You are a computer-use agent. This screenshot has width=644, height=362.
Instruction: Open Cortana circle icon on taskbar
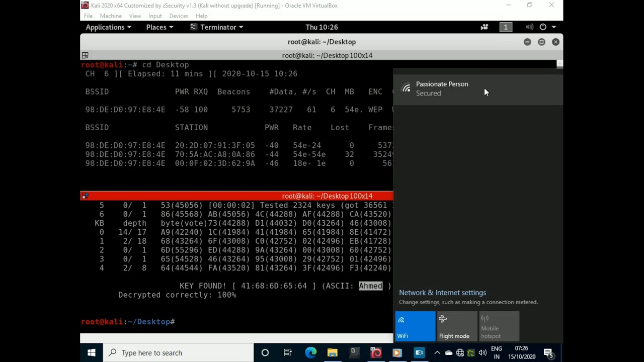coord(265,353)
